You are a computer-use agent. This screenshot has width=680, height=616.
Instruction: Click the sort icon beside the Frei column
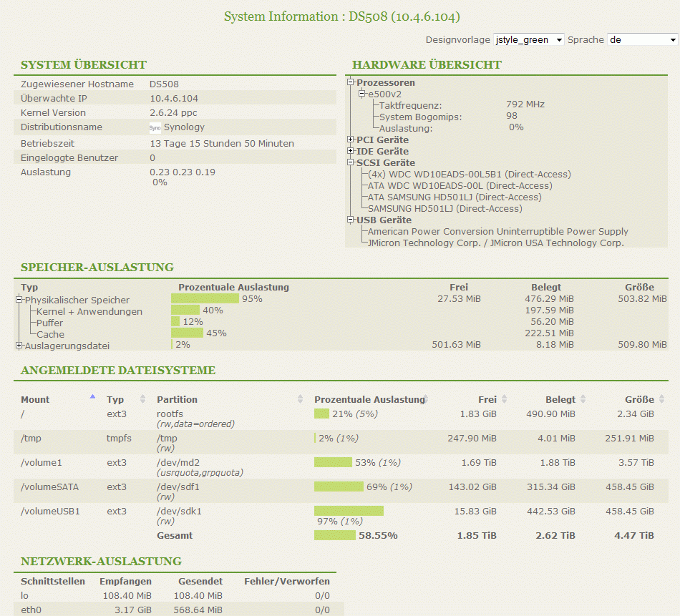505,399
